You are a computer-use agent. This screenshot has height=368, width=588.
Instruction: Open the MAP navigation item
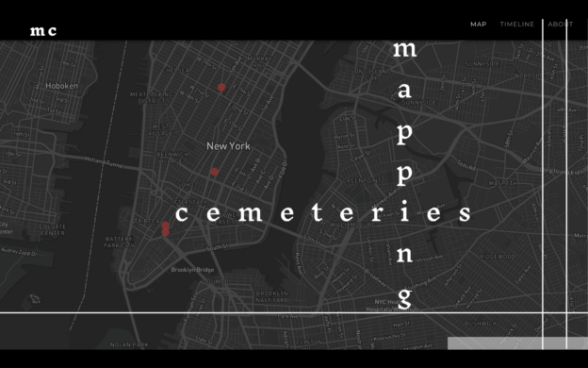479,24
